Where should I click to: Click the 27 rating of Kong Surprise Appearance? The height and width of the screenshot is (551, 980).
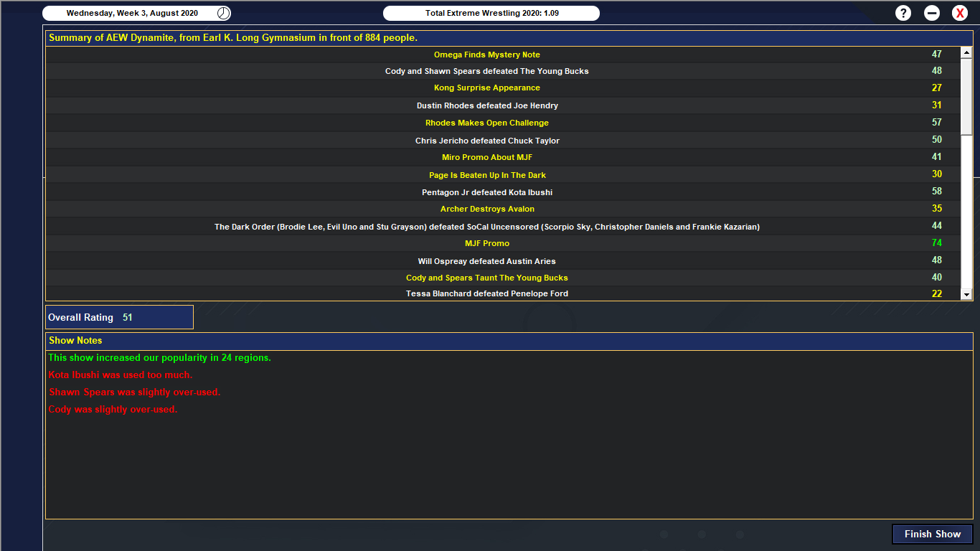(937, 88)
